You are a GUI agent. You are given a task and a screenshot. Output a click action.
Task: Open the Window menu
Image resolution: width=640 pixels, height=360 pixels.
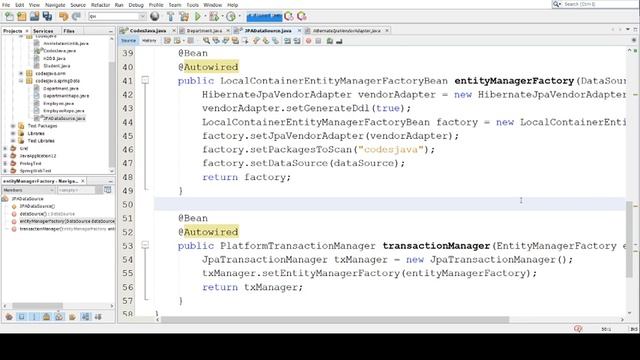point(213,5)
